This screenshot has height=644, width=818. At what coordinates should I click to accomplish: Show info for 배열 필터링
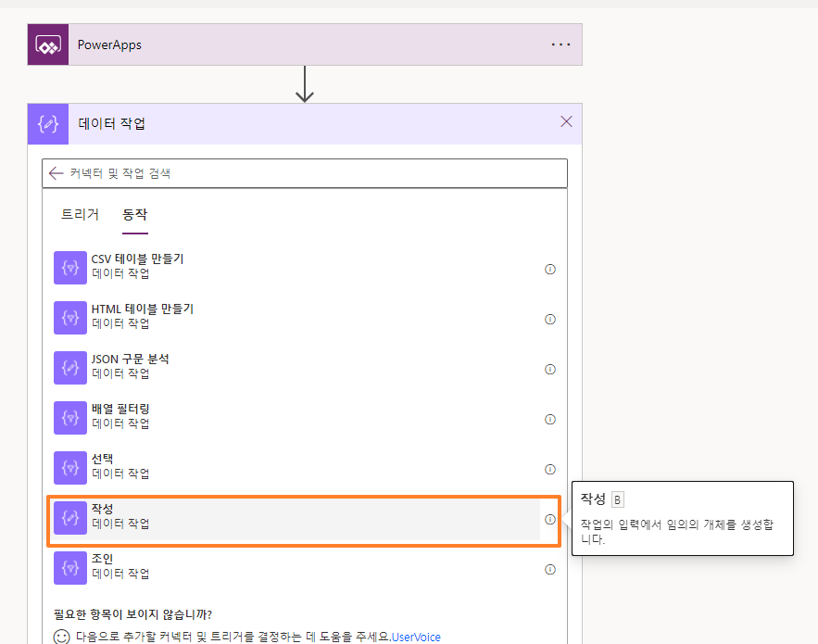point(550,420)
